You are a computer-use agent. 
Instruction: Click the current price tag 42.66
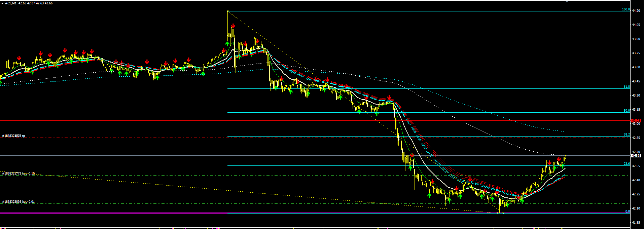coord(636,156)
